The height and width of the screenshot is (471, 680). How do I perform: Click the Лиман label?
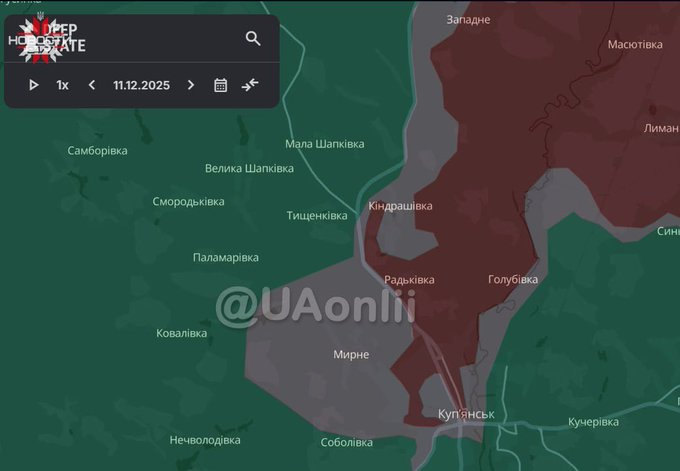[x=661, y=128]
